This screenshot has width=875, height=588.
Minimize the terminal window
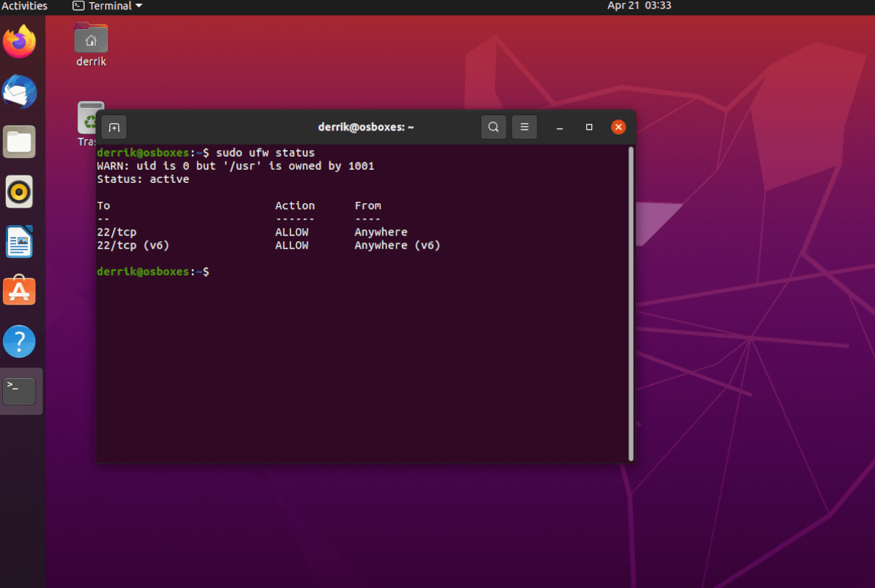tap(560, 128)
